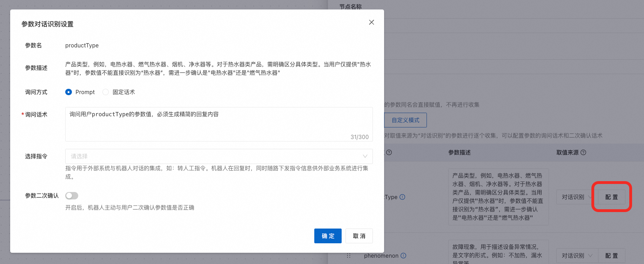Open 对话识别 dropdown in phenomenon row

[577, 256]
